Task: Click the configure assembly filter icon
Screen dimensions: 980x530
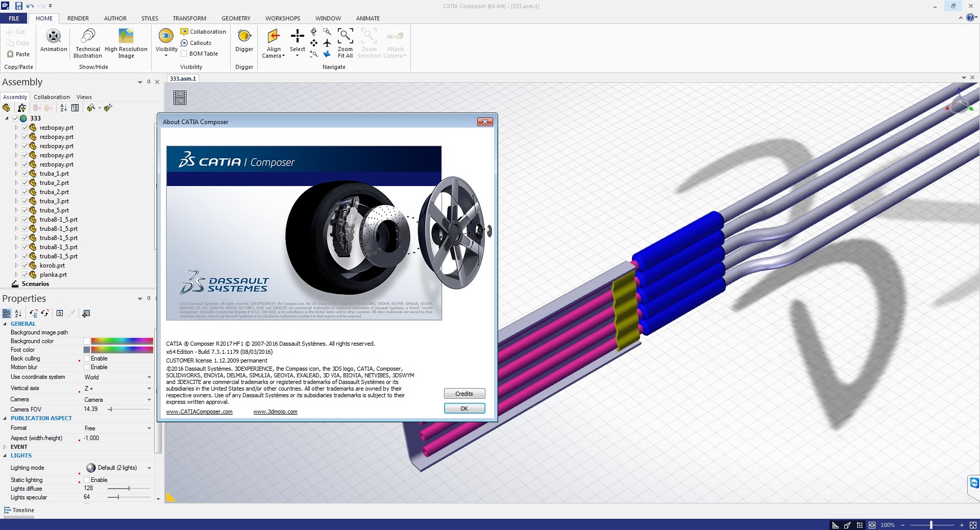Action: (x=21, y=108)
